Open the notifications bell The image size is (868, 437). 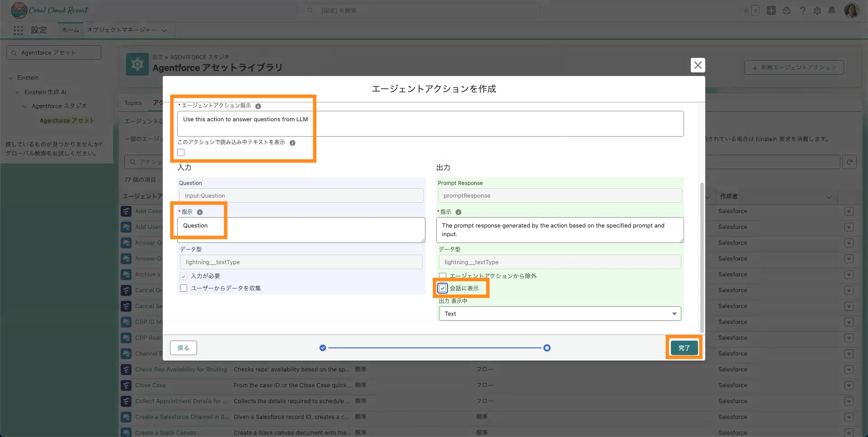coord(832,10)
